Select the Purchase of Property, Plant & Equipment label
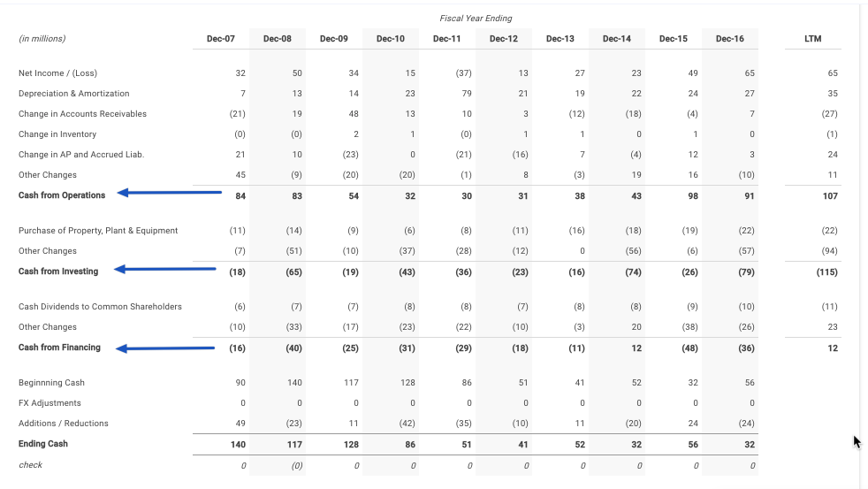 point(98,231)
